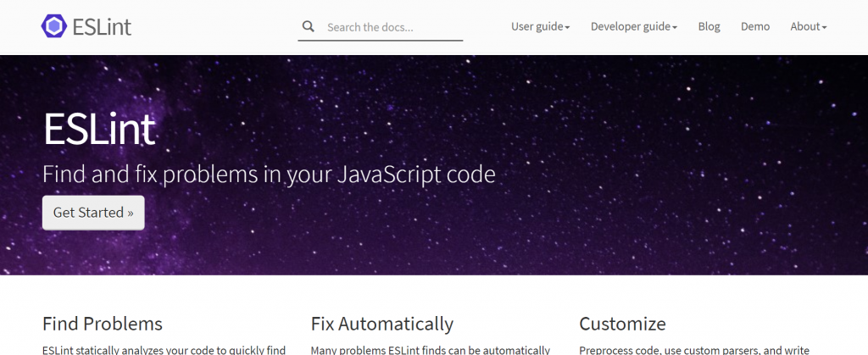The width and height of the screenshot is (868, 355).
Task: Select the Customize heading
Action: [622, 324]
